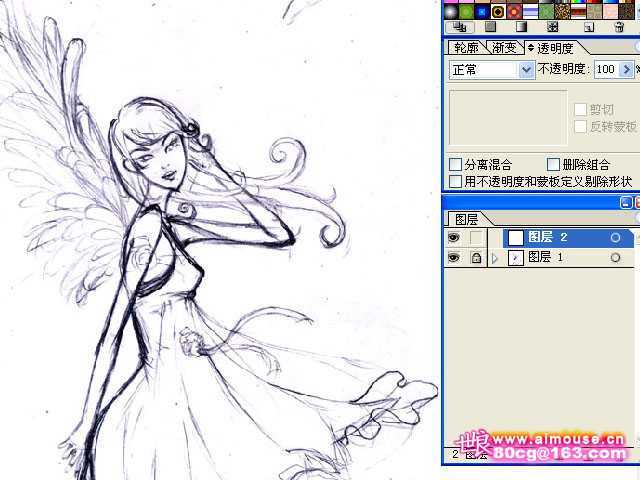The image size is (640, 480).
Task: Pick the pale pink pattern swatch
Action: coord(610,11)
